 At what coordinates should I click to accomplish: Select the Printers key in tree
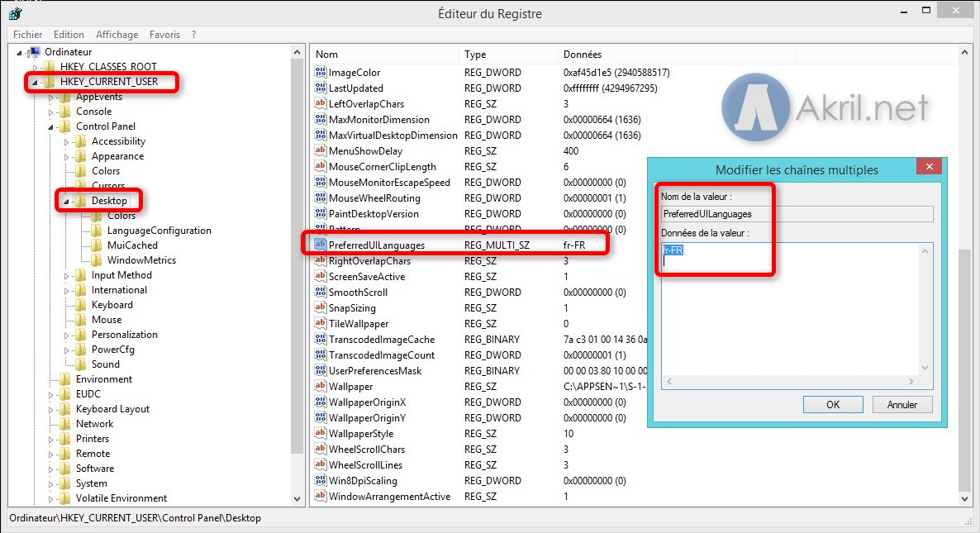[x=93, y=439]
